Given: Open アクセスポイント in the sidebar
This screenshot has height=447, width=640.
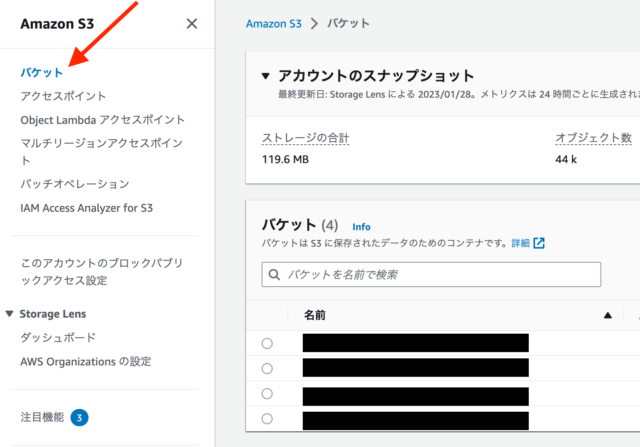Looking at the screenshot, I should 63,96.
